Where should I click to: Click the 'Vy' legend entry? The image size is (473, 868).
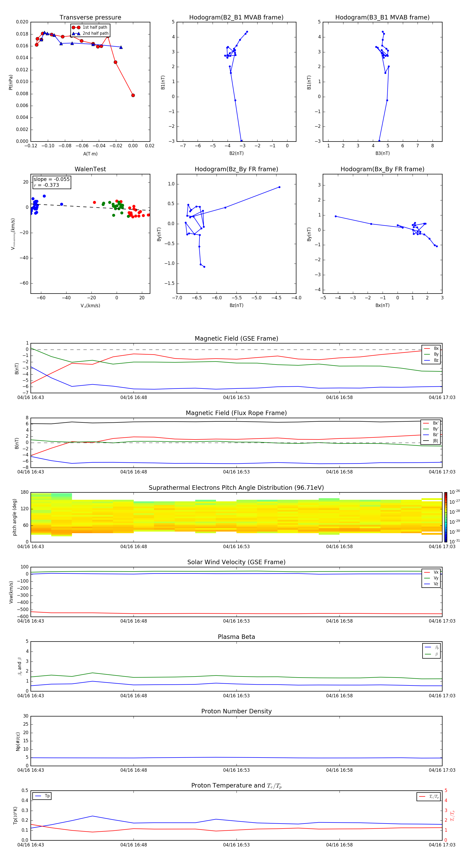[x=431, y=578]
